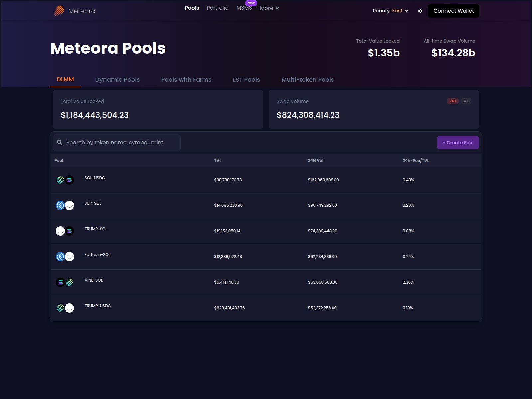Click the 24H volume $62,234,338.00
The image size is (532, 399).
click(323, 257)
